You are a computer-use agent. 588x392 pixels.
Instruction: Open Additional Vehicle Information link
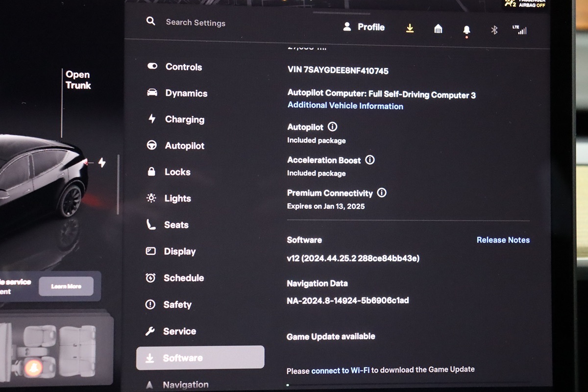click(345, 106)
